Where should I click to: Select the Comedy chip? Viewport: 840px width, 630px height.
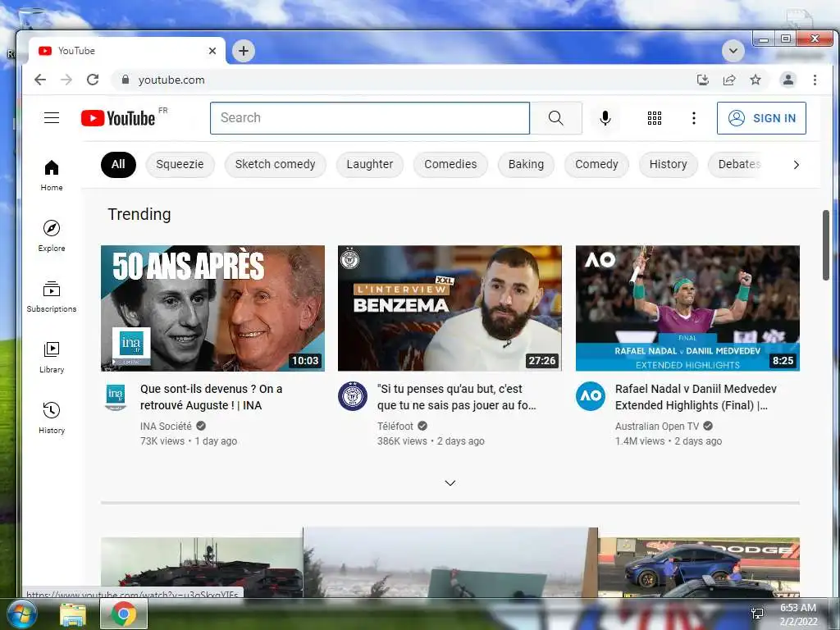click(x=597, y=164)
